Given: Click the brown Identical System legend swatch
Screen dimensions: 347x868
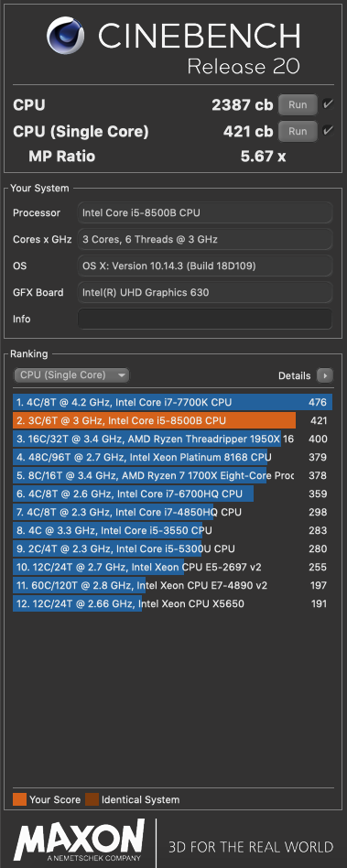Looking at the screenshot, I should point(92,799).
